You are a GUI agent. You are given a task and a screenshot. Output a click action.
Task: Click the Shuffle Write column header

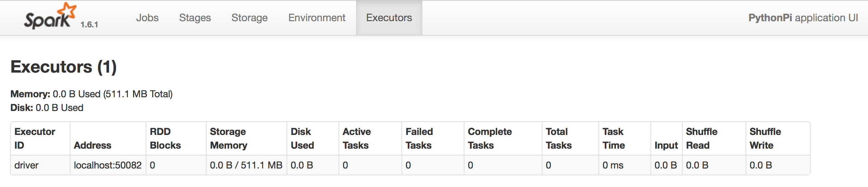[x=765, y=138]
